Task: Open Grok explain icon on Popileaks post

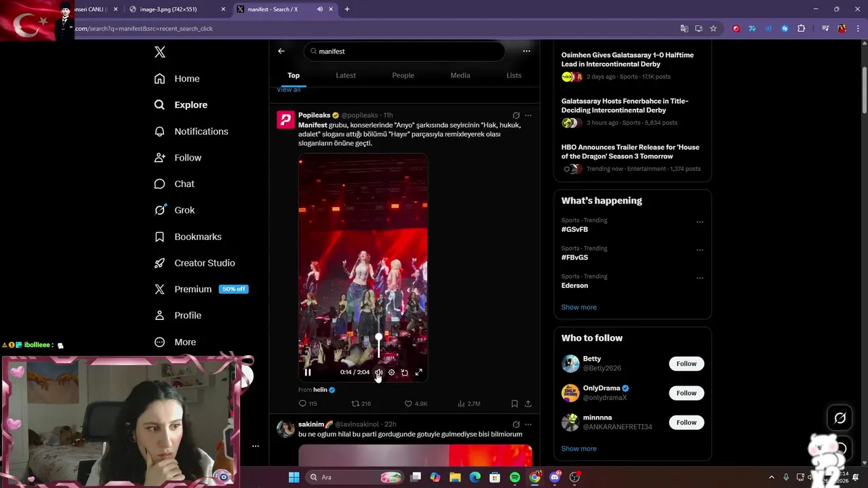Action: [x=516, y=115]
